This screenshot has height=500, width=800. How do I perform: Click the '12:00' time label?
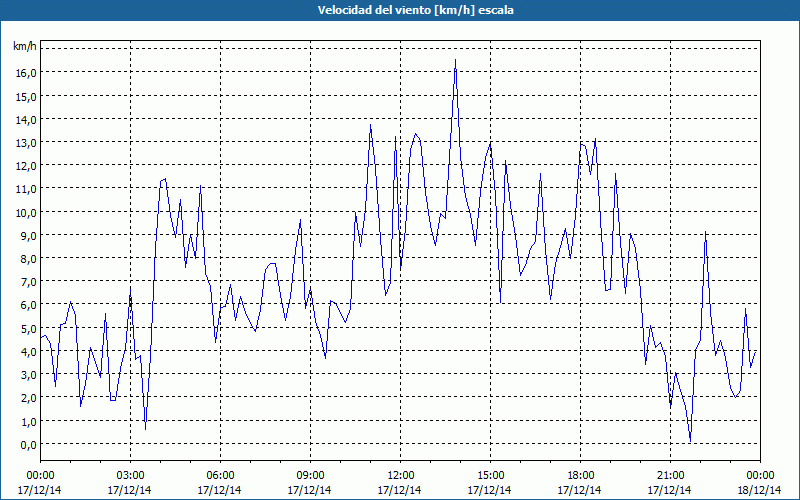pos(401,476)
